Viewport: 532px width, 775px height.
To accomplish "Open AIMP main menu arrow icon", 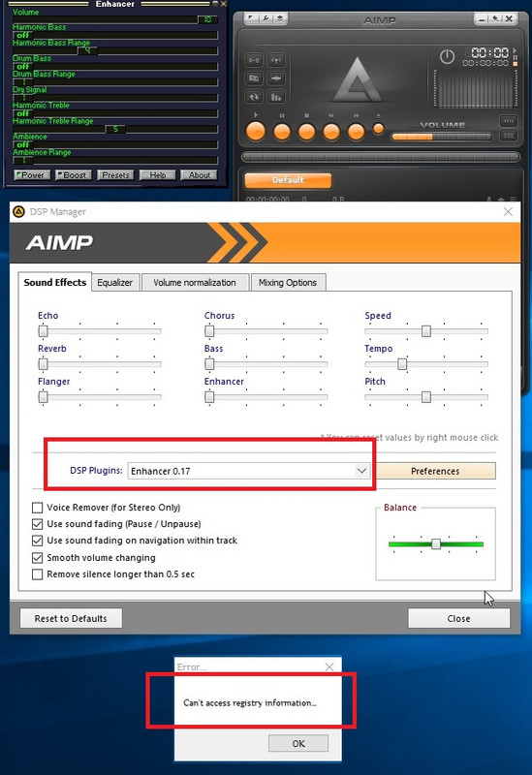I will (251, 18).
